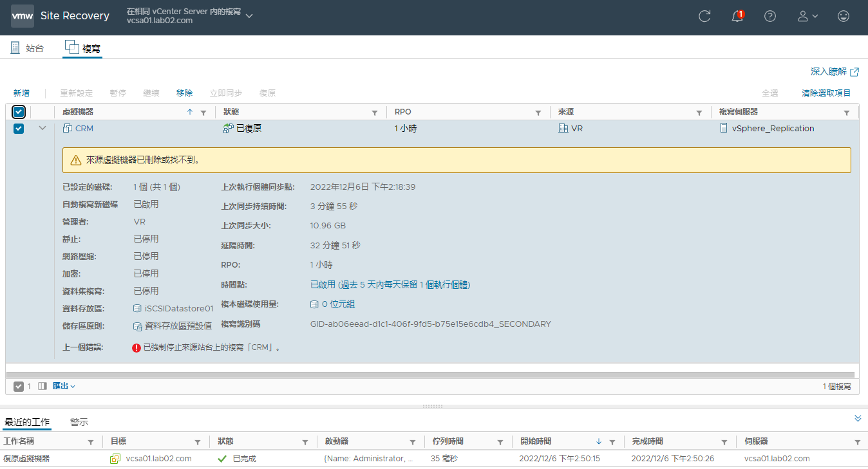Toggle the select-all header checkbox
Viewport: 868px width, 469px height.
pyautogui.click(x=19, y=112)
